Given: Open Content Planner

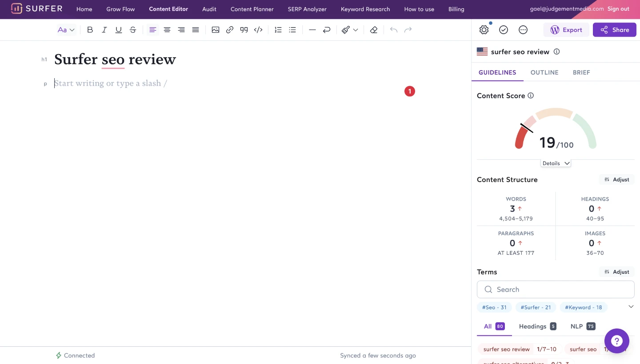Looking at the screenshot, I should [252, 9].
